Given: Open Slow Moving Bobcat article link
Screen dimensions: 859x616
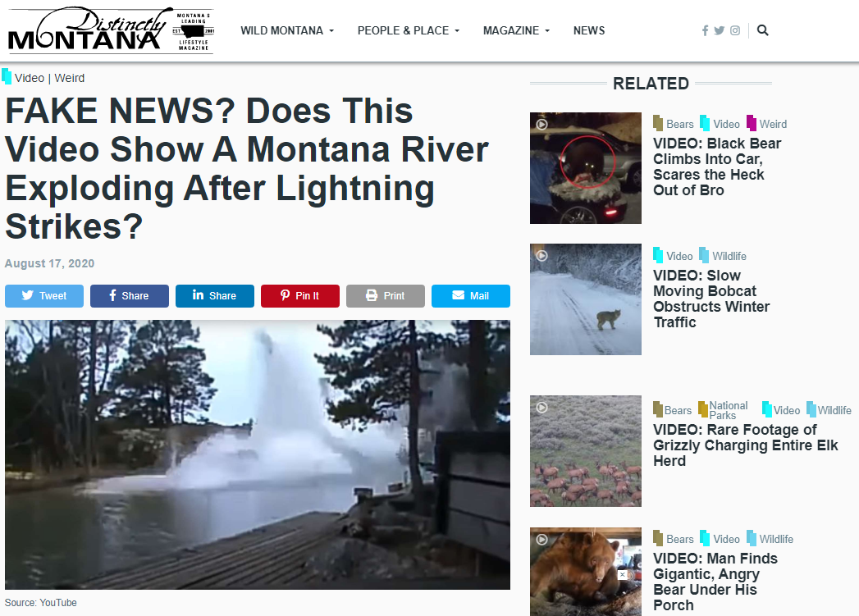Looking at the screenshot, I should [711, 299].
